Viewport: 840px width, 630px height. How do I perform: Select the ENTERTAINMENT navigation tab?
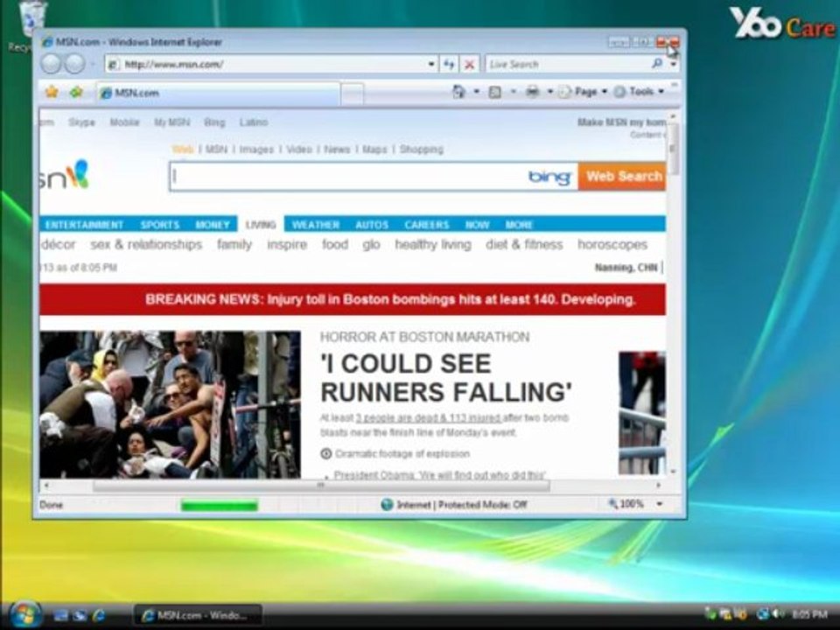[84, 225]
